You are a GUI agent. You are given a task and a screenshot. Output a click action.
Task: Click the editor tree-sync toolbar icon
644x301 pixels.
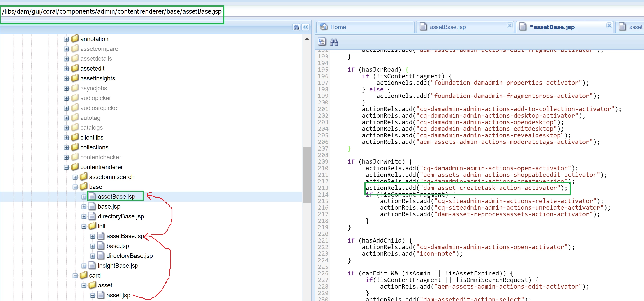(322, 42)
